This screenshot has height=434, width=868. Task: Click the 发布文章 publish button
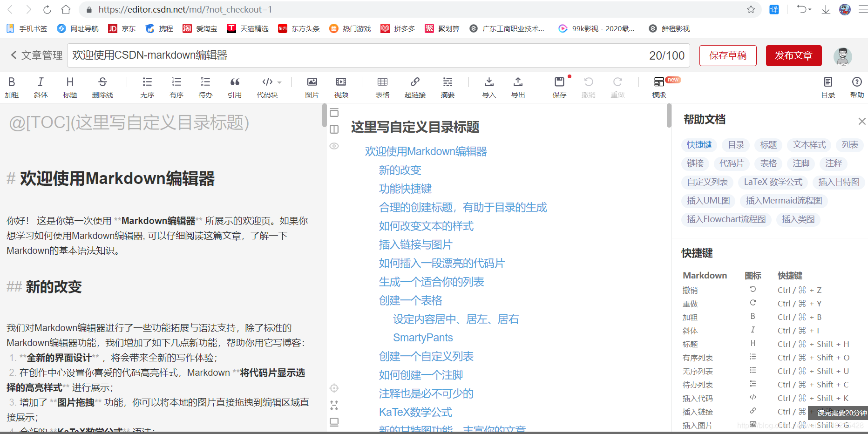[793, 56]
